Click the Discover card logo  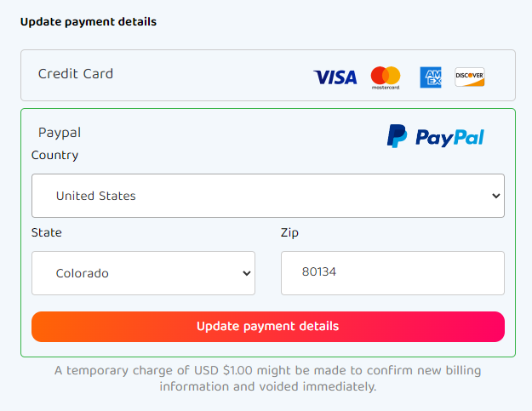pos(470,77)
